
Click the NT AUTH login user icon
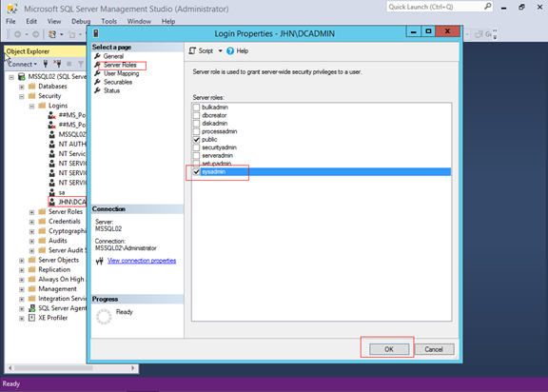point(51,145)
